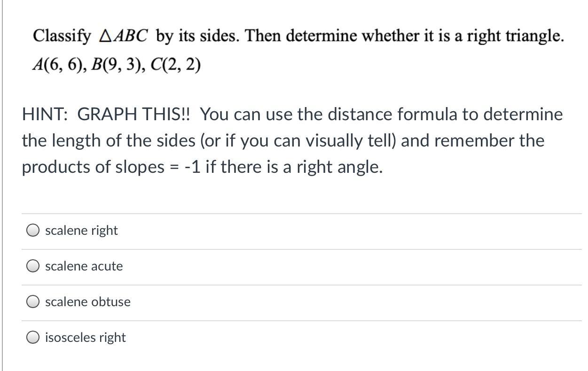
Task: Select the scalene right radio button
Action: [32, 231]
